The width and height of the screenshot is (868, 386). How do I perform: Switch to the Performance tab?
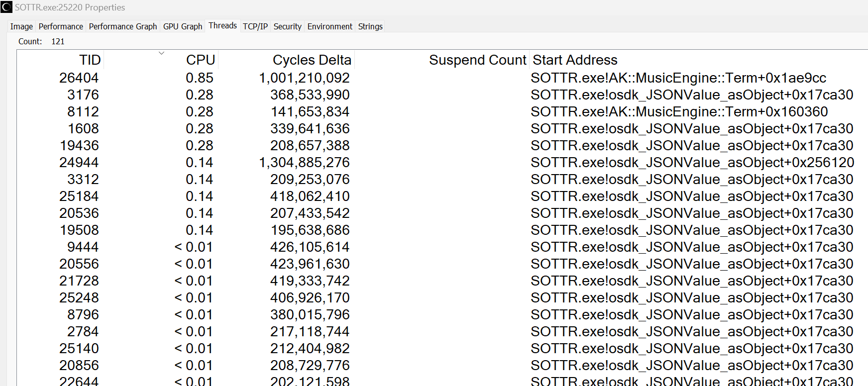[61, 26]
